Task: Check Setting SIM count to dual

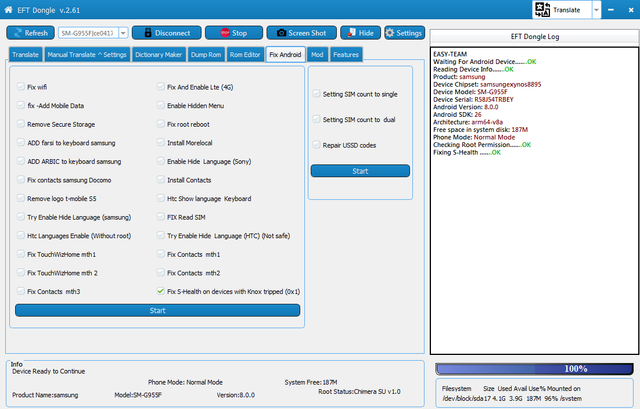Action: coord(316,119)
